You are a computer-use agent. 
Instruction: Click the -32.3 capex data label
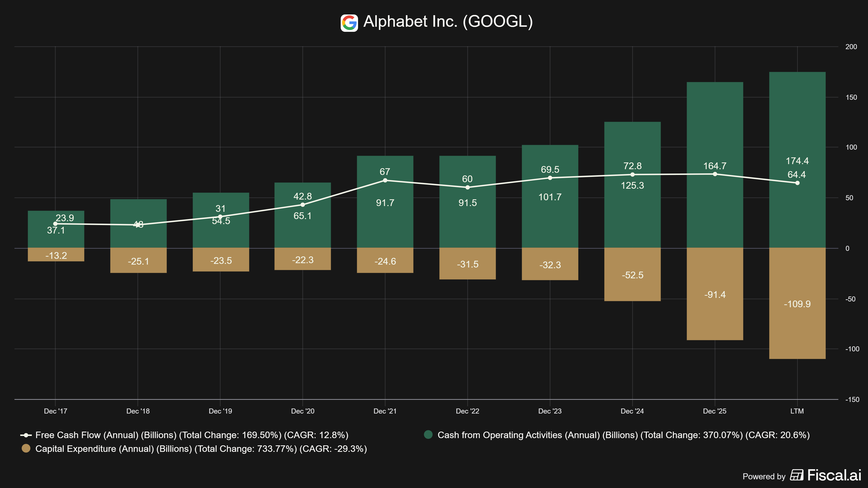coord(550,265)
